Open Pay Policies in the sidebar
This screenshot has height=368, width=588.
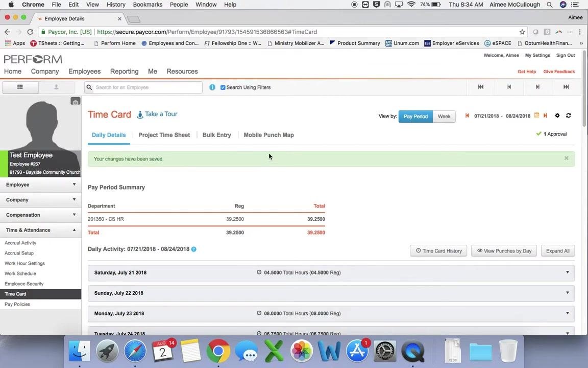tap(17, 304)
